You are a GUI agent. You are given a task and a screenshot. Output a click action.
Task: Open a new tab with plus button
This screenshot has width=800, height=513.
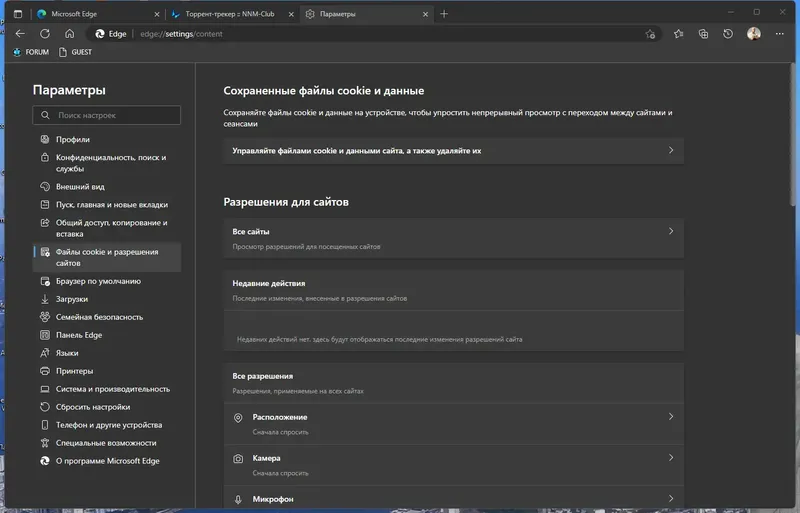point(444,14)
